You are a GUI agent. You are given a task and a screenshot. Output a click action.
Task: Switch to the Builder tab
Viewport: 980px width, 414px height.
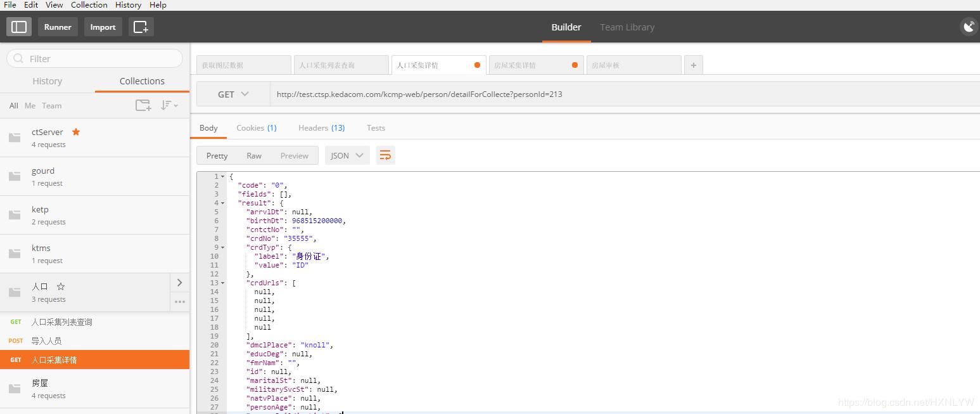(x=566, y=27)
